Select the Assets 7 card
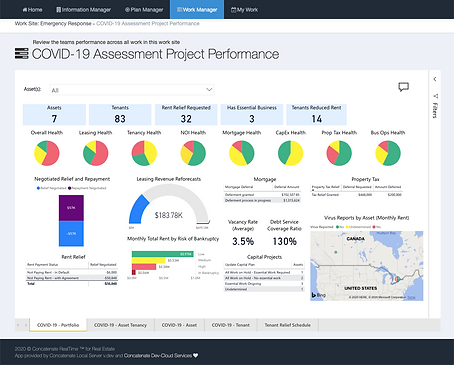 pos(54,114)
